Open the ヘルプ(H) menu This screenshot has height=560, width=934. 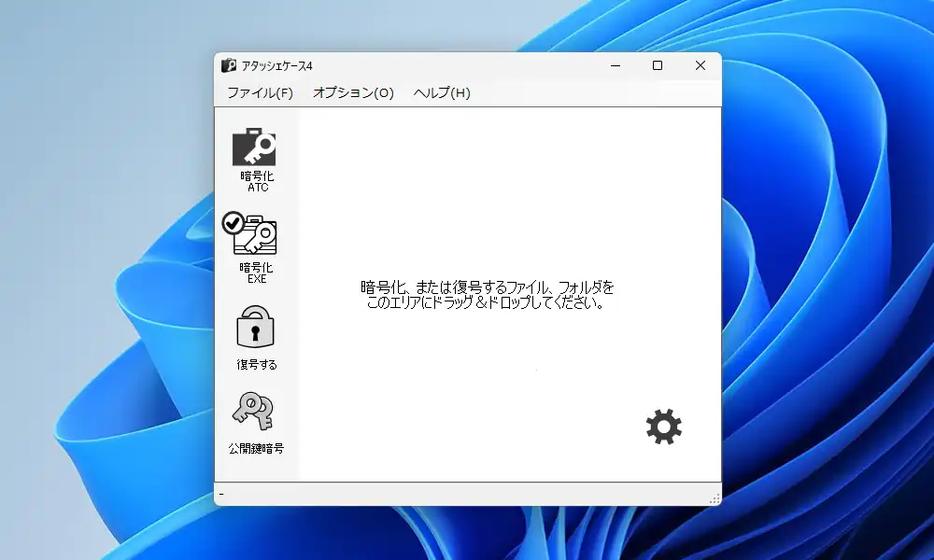(x=441, y=93)
